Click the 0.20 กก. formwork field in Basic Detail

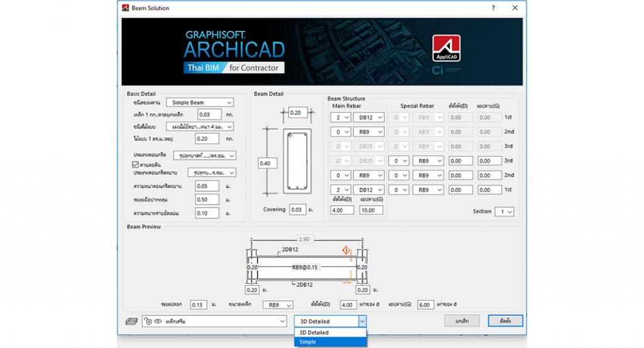(207, 139)
